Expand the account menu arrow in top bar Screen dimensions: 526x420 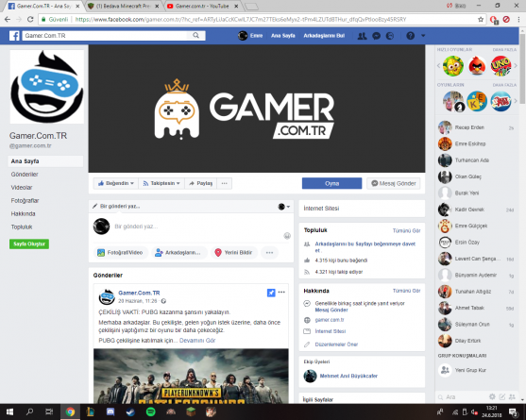coord(423,36)
